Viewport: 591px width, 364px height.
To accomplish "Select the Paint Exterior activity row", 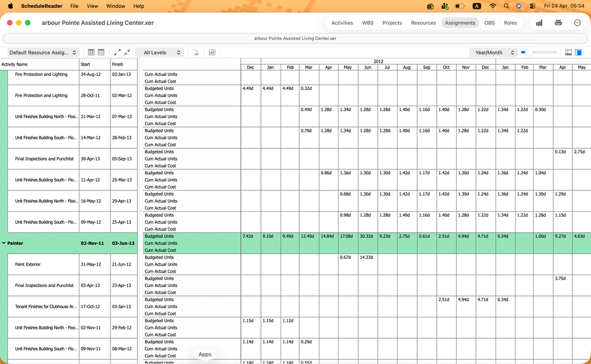I will tap(72, 264).
